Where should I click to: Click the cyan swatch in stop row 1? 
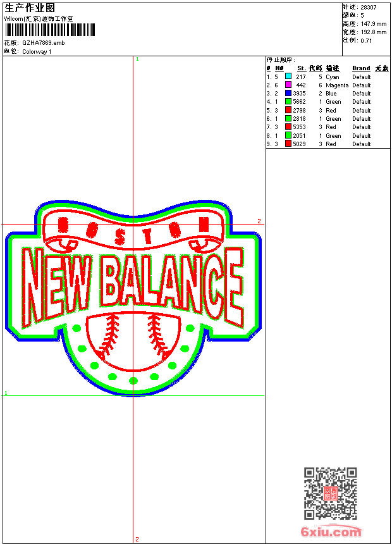click(x=288, y=76)
